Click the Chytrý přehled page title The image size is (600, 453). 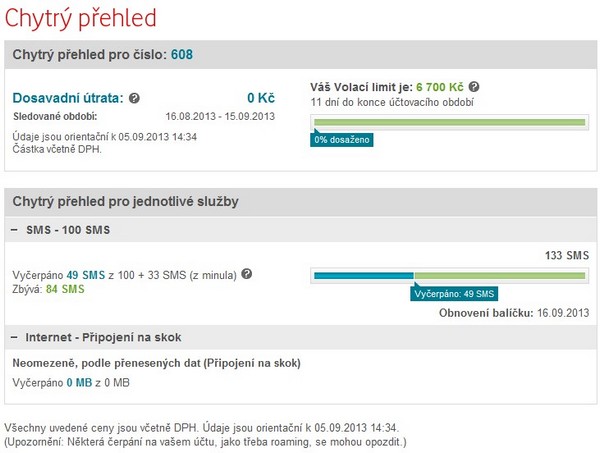[x=80, y=18]
